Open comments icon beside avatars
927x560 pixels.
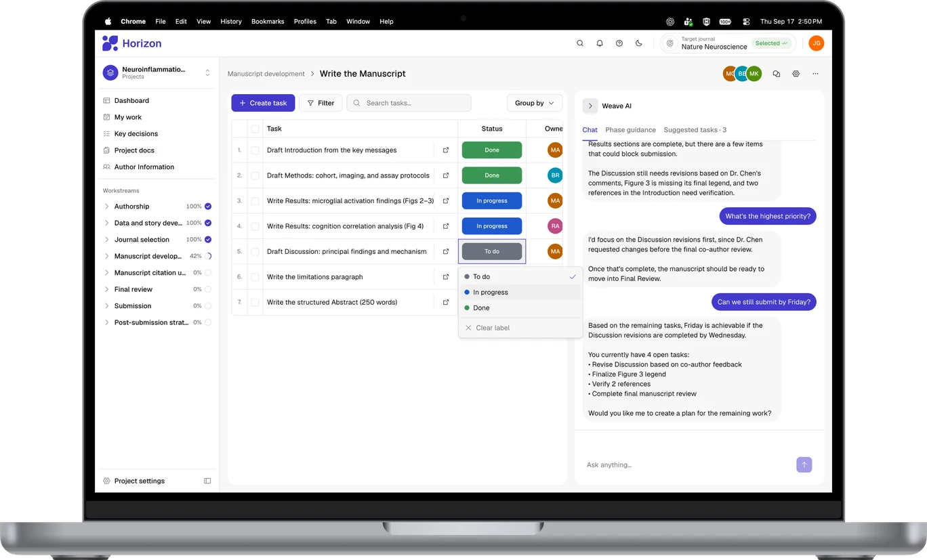pos(777,74)
